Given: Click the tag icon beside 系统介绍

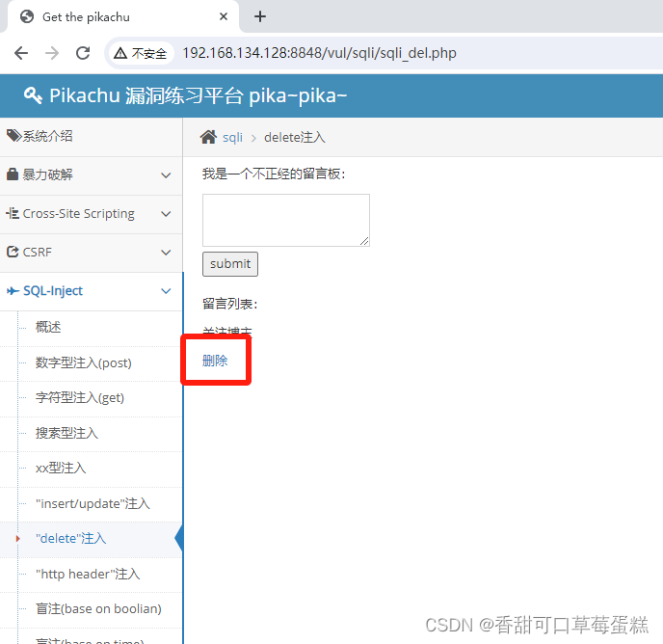Looking at the screenshot, I should 13,136.
